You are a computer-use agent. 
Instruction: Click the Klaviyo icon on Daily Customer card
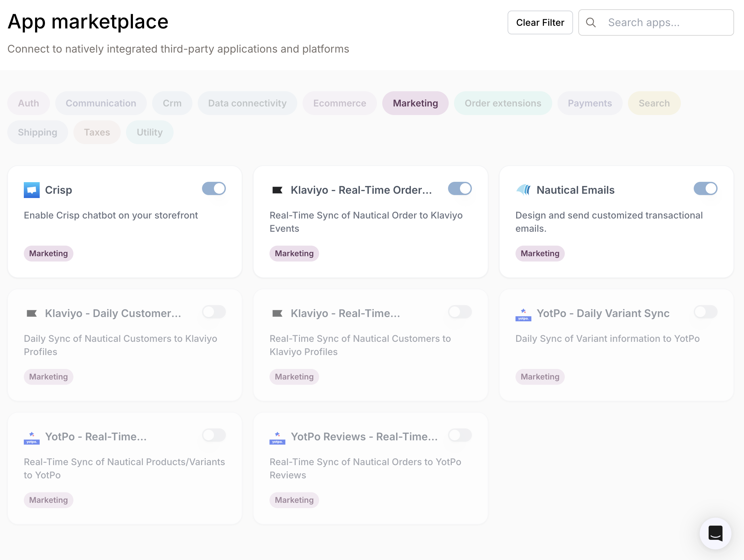(32, 313)
